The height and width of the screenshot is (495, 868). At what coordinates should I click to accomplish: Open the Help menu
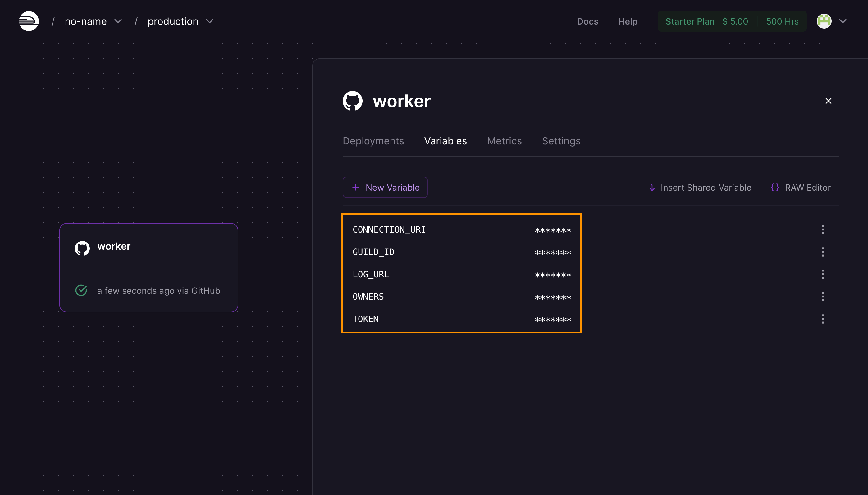coord(628,21)
